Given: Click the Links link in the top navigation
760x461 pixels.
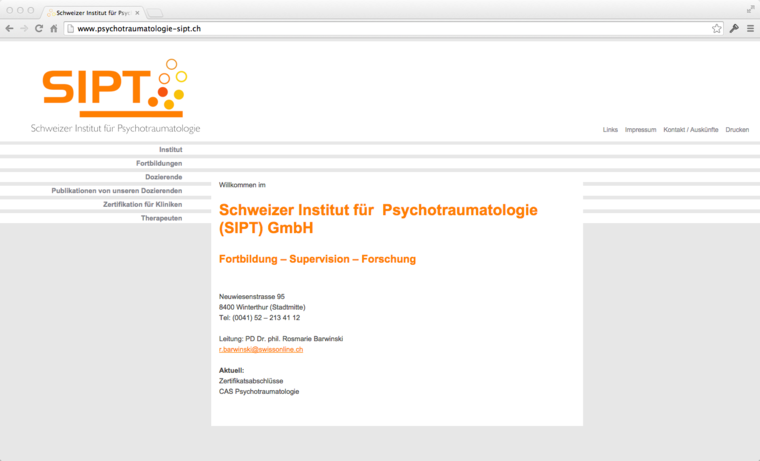Looking at the screenshot, I should (x=610, y=130).
